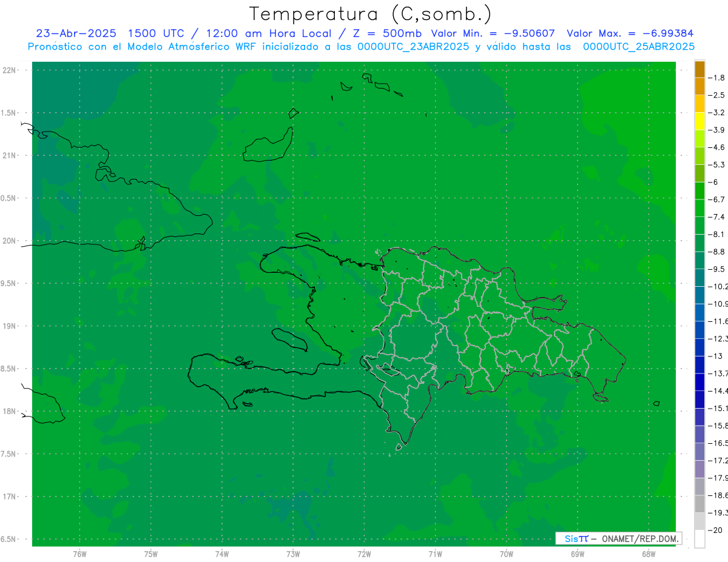Click the '17N' latitude label
Screen dimensions: 728x562
click(9, 497)
